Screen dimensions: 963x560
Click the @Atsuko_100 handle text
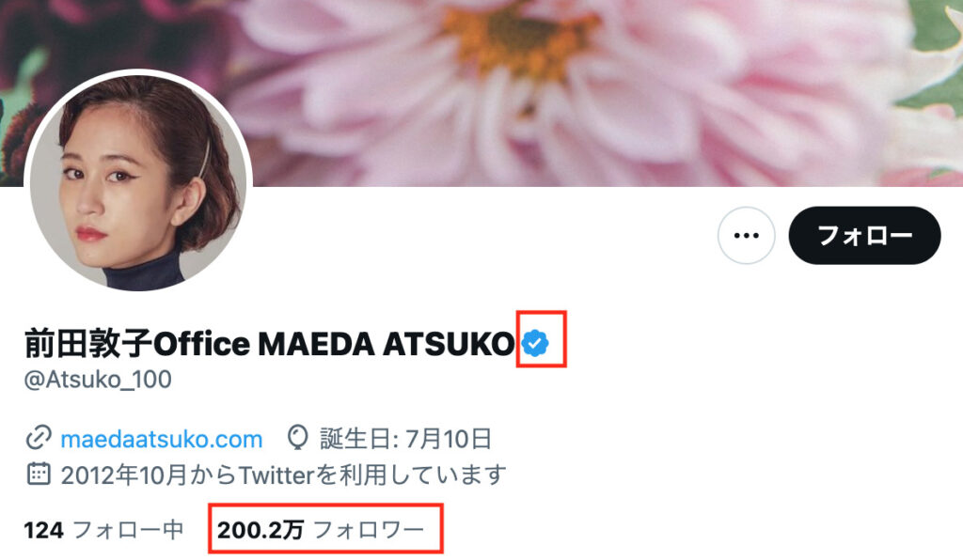(x=98, y=380)
